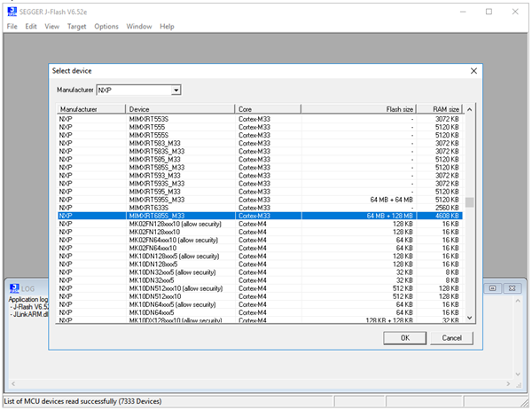
Task: Open the Window menu
Action: pos(139,27)
